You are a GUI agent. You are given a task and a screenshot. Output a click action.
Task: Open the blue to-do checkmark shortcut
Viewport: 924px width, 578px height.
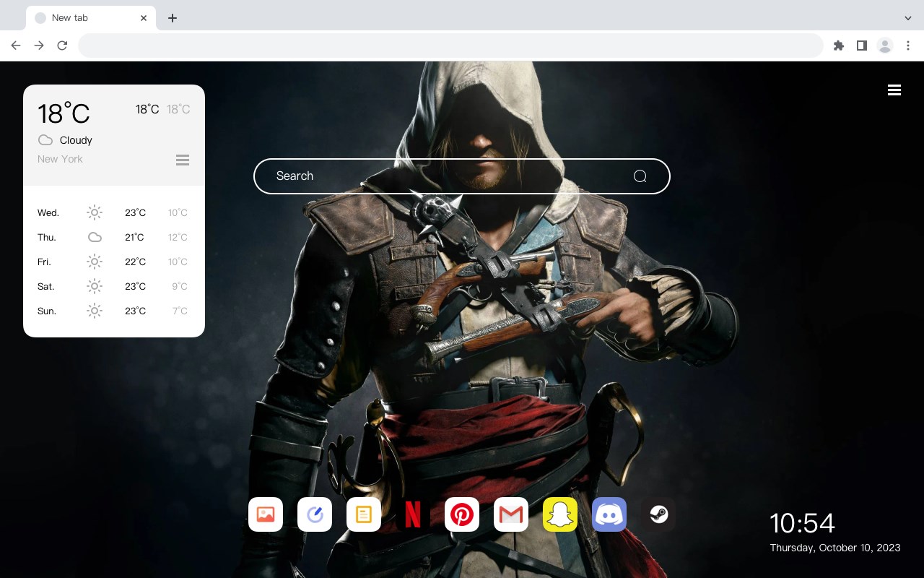315,514
